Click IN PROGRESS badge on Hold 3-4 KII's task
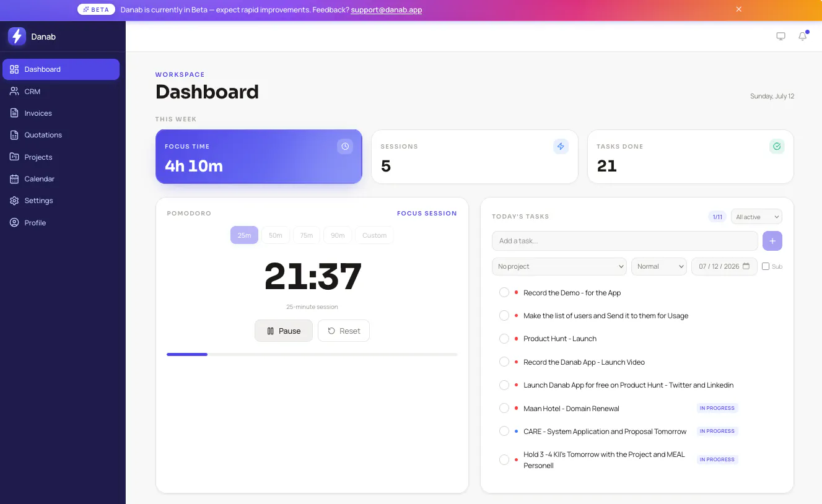 point(717,459)
